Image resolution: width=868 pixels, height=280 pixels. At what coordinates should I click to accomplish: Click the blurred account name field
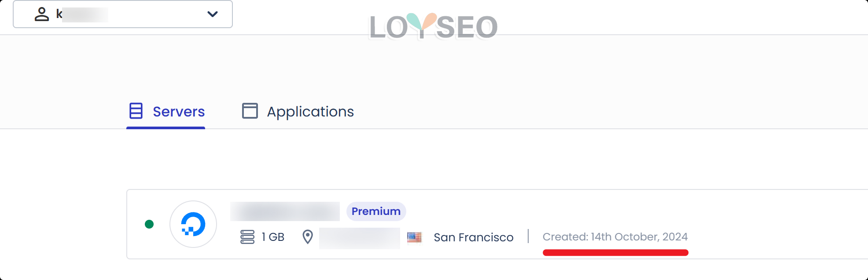point(85,15)
